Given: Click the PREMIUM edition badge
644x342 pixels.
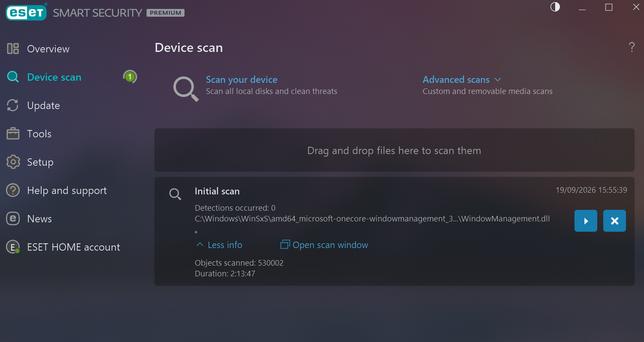Looking at the screenshot, I should [x=166, y=13].
